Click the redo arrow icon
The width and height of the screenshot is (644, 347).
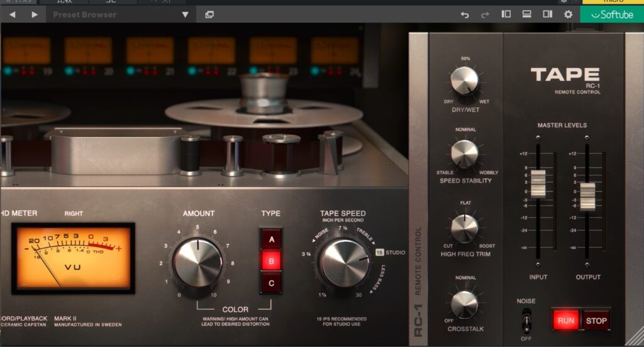tap(485, 14)
